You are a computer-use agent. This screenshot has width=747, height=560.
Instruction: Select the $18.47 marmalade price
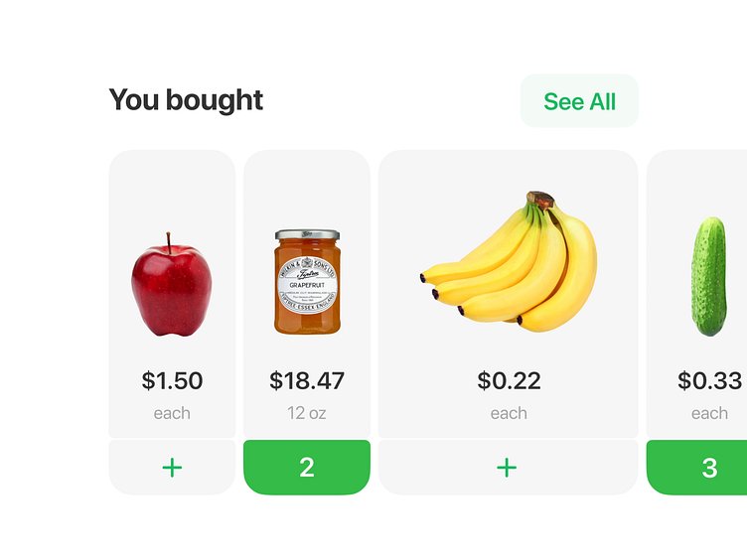[x=307, y=380]
